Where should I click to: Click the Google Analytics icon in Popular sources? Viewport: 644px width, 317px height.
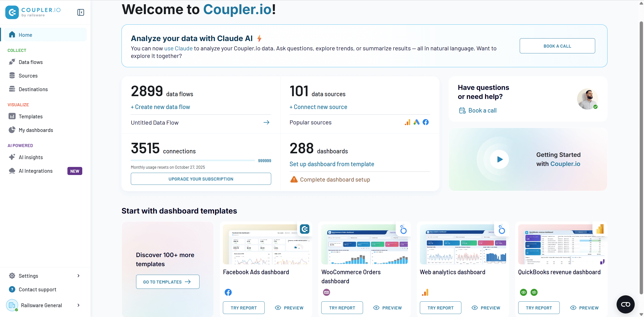(408, 122)
